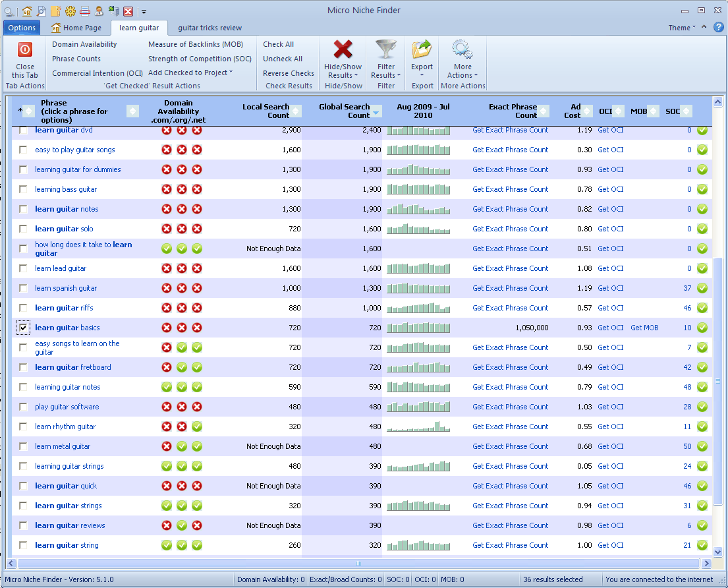This screenshot has width=728, height=588.
Task: Click middle domain icon for learn guitar reviews
Action: tap(182, 525)
